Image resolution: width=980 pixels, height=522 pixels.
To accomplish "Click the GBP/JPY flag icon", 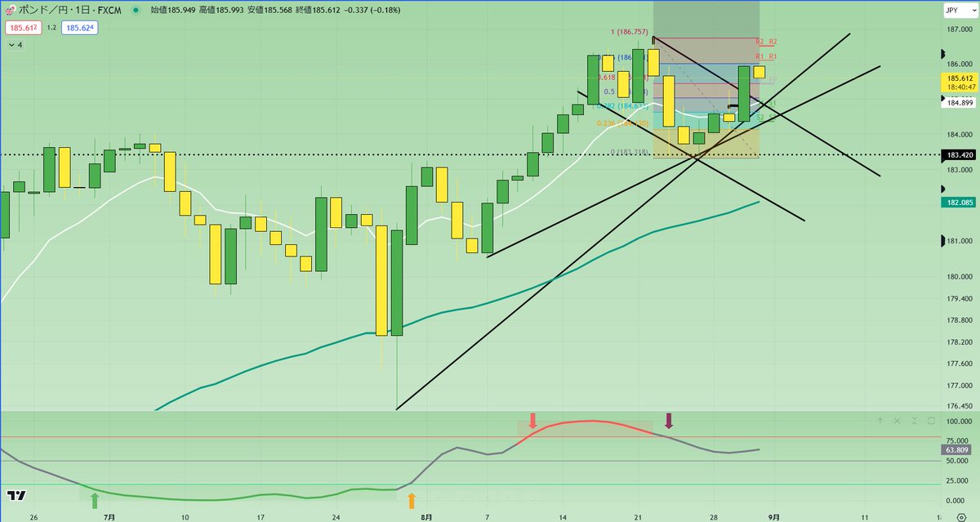I will pos(9,11).
